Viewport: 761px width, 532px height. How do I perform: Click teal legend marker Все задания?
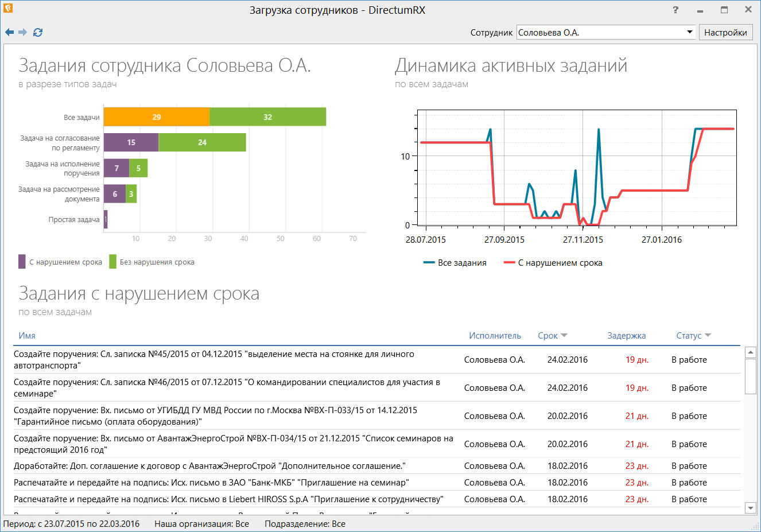(429, 263)
